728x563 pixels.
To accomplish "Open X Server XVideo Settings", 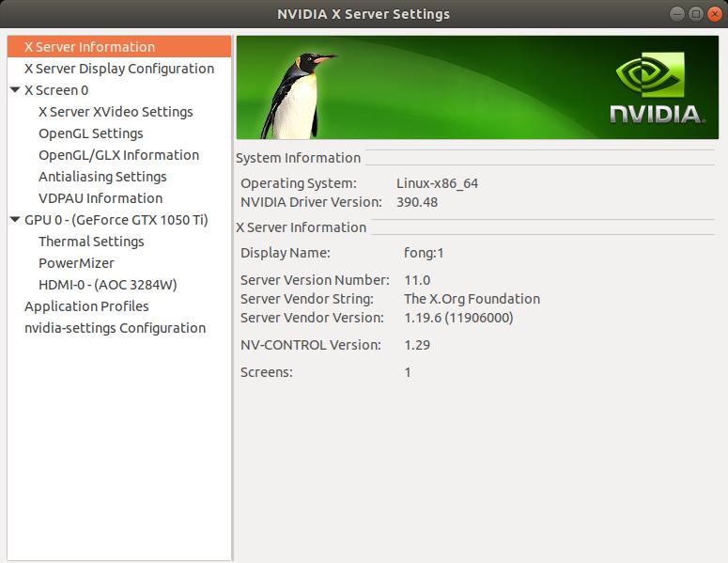I will [x=116, y=112].
